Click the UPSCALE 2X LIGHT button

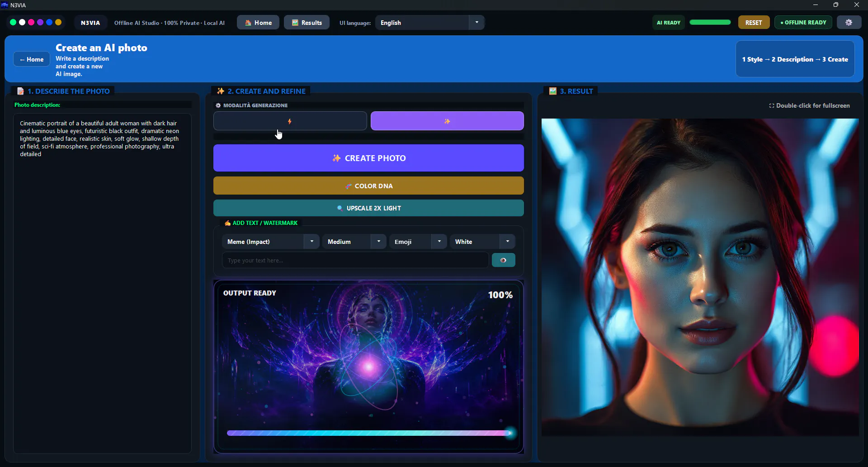click(x=368, y=208)
